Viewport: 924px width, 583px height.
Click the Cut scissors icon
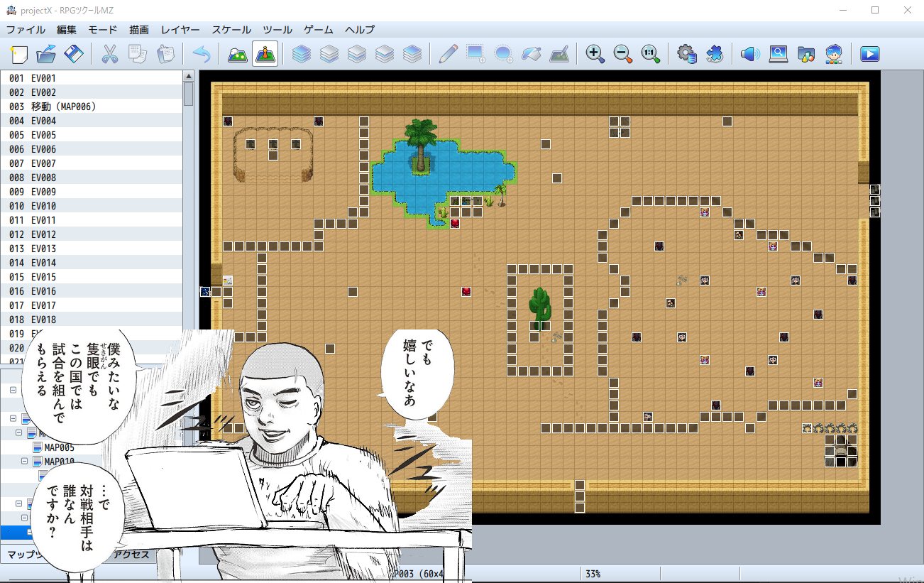109,54
